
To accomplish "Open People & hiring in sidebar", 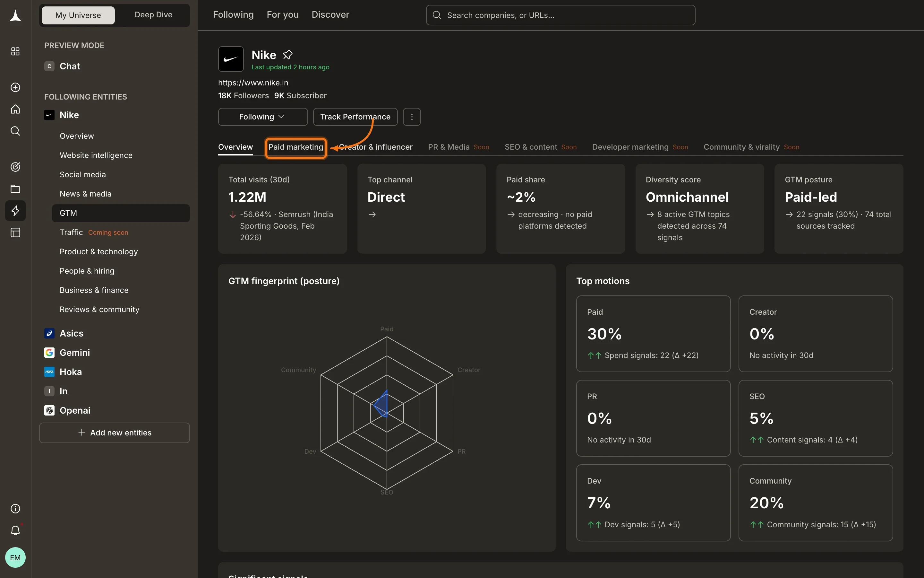I will (87, 271).
